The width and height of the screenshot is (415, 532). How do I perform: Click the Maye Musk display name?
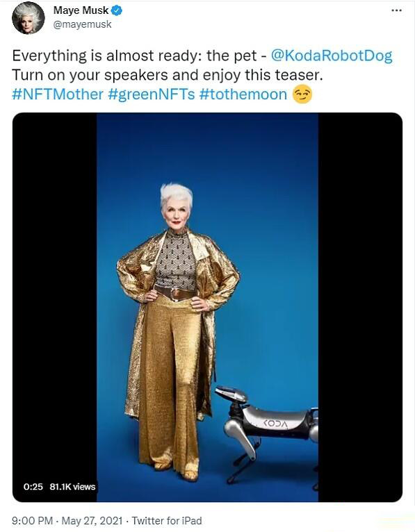click(x=81, y=10)
